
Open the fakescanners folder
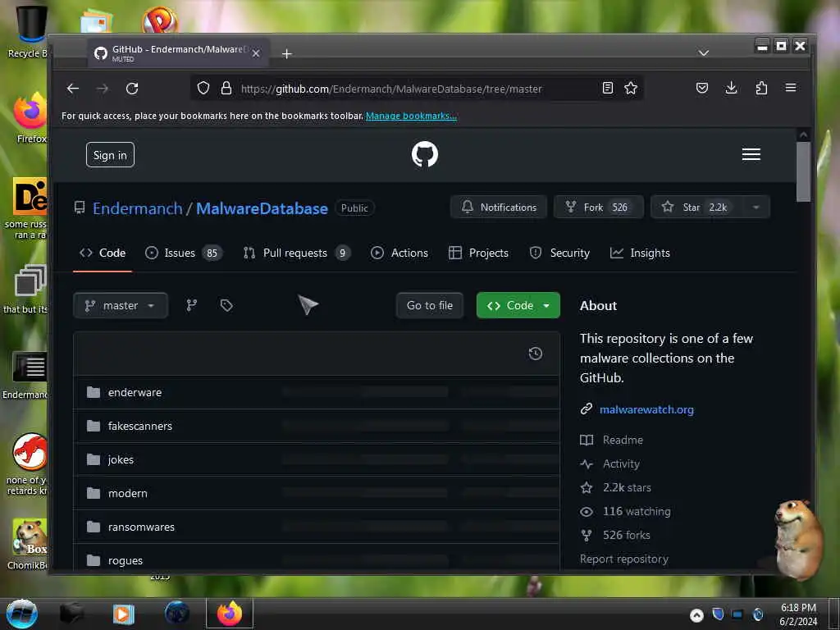coord(139,426)
